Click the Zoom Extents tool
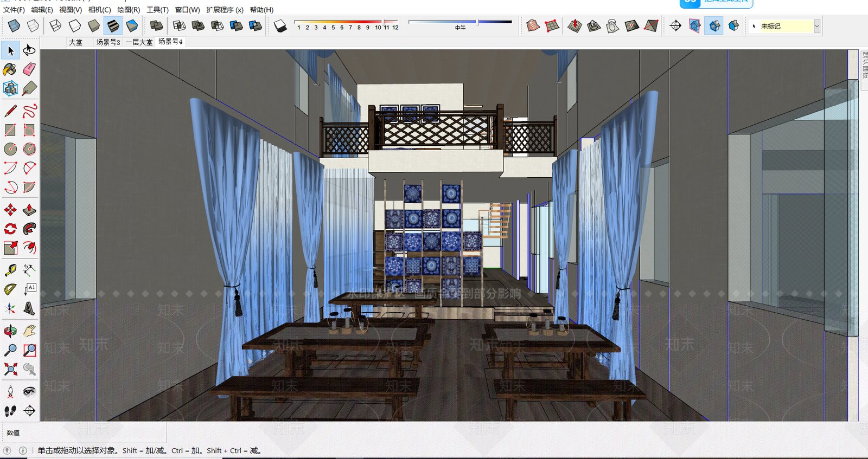This screenshot has height=459, width=868. [x=10, y=369]
